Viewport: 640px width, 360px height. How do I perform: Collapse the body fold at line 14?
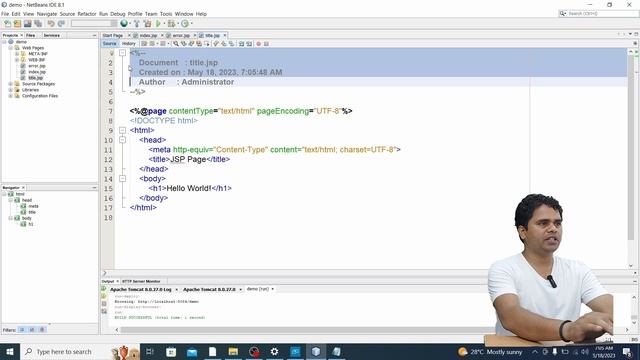122,178
